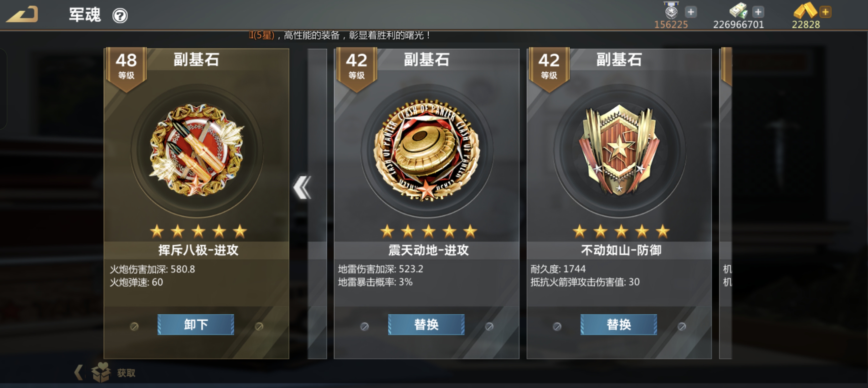Click the medal currency icon
Screen dimensions: 868x388
671,10
